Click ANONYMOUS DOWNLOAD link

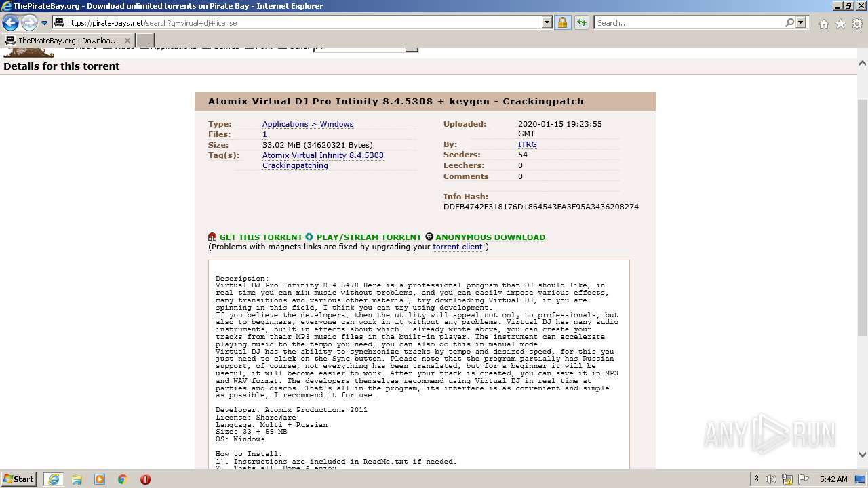(490, 237)
